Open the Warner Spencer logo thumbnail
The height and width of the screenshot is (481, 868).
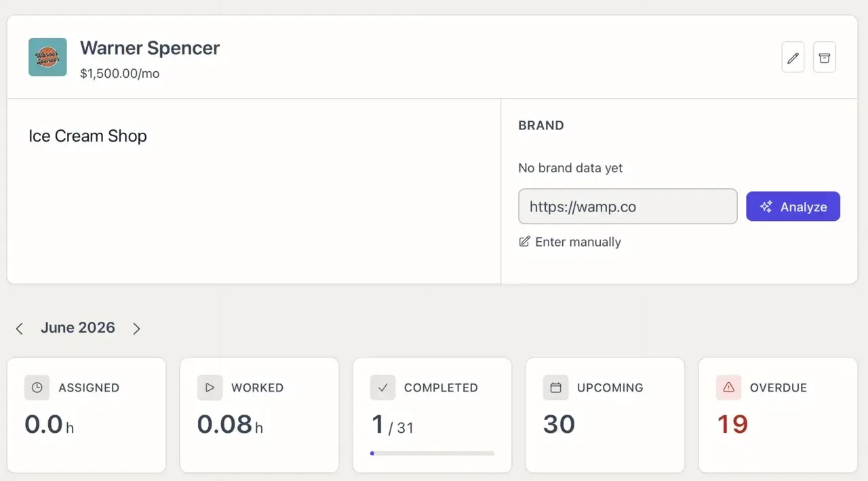point(47,57)
